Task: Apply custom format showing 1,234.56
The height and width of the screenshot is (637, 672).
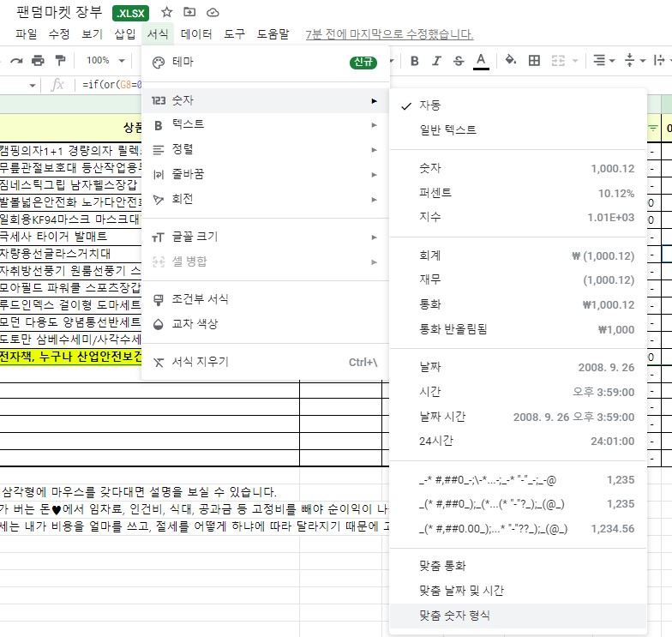Action: [x=518, y=529]
